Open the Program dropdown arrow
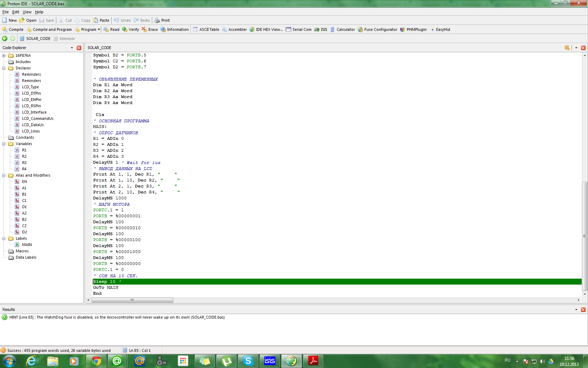The height and width of the screenshot is (368, 588). point(99,29)
